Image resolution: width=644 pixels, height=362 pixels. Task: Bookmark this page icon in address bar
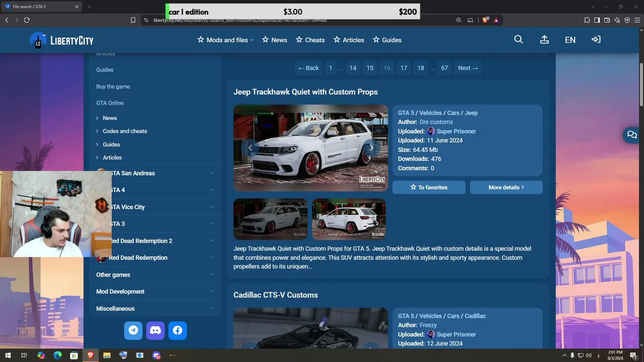(133, 20)
